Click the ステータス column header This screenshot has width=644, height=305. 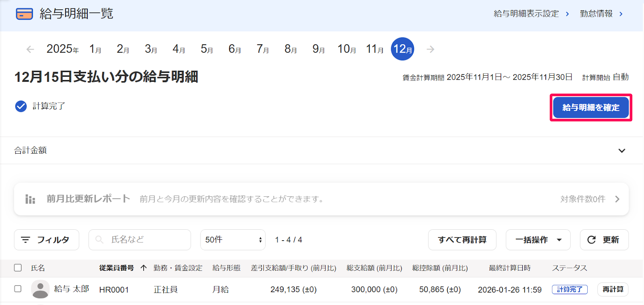click(x=570, y=268)
